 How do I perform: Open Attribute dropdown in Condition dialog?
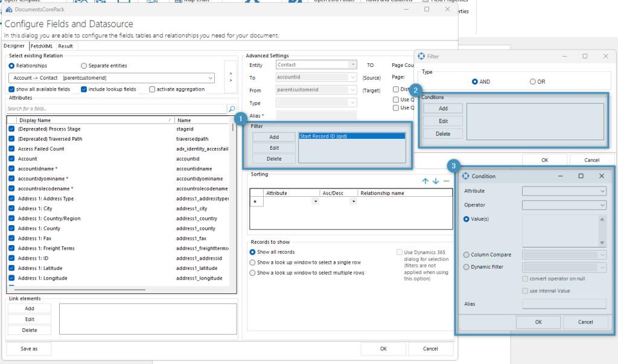(x=564, y=191)
